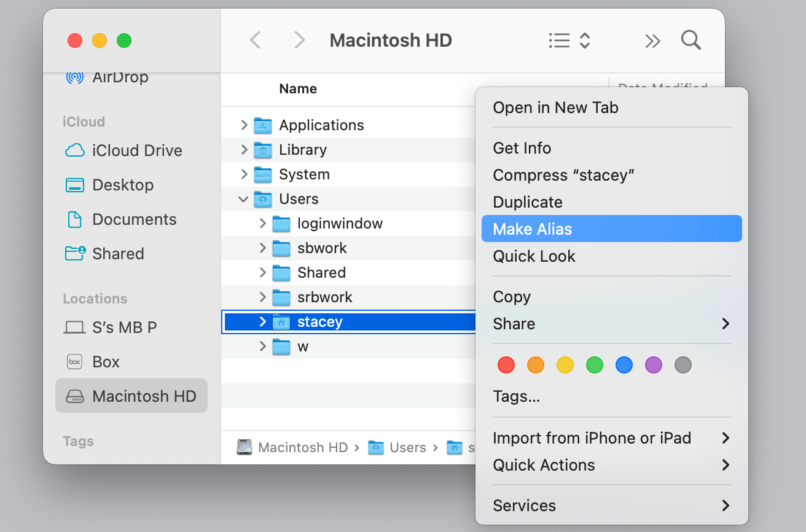
Task: Open search with the magnifier icon
Action: click(691, 40)
